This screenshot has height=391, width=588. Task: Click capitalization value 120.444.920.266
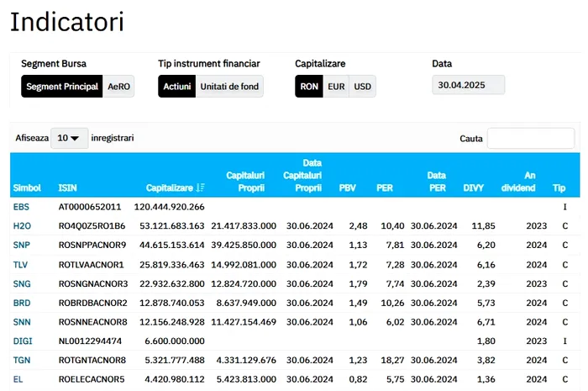point(169,207)
